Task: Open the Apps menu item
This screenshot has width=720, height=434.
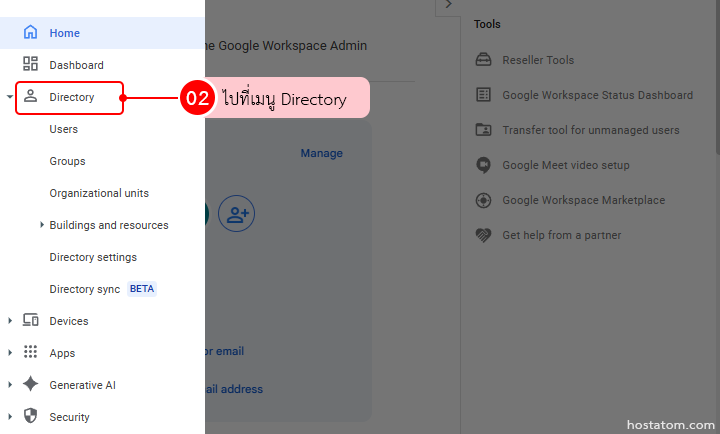Action: click(62, 354)
